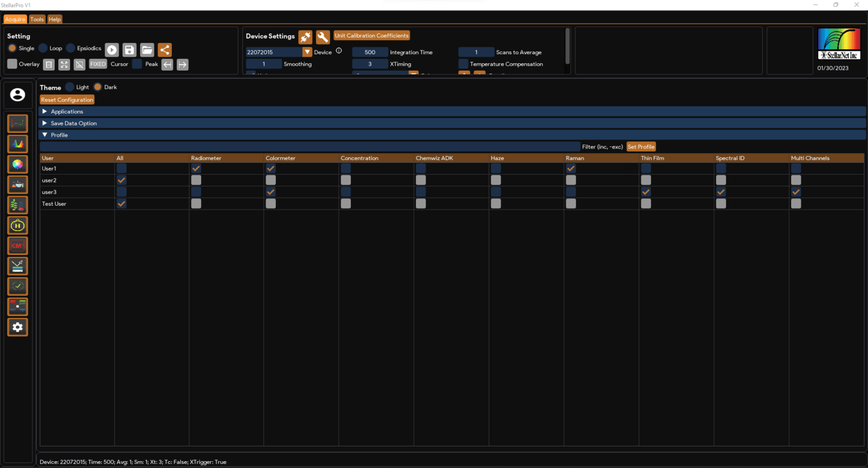
Task: Click the StellarNet Inc logo
Action: click(x=839, y=44)
